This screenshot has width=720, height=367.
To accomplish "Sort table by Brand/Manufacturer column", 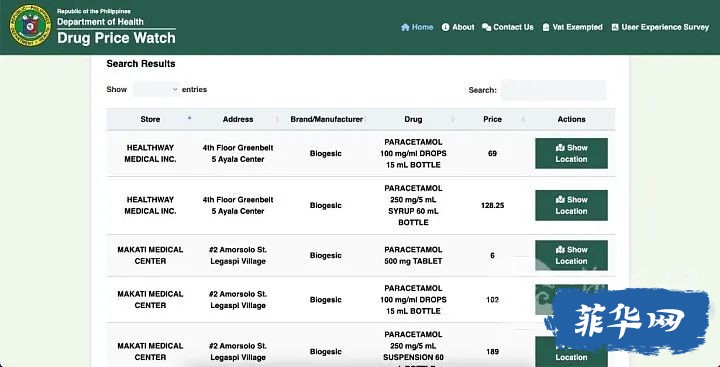I will pyautogui.click(x=326, y=119).
